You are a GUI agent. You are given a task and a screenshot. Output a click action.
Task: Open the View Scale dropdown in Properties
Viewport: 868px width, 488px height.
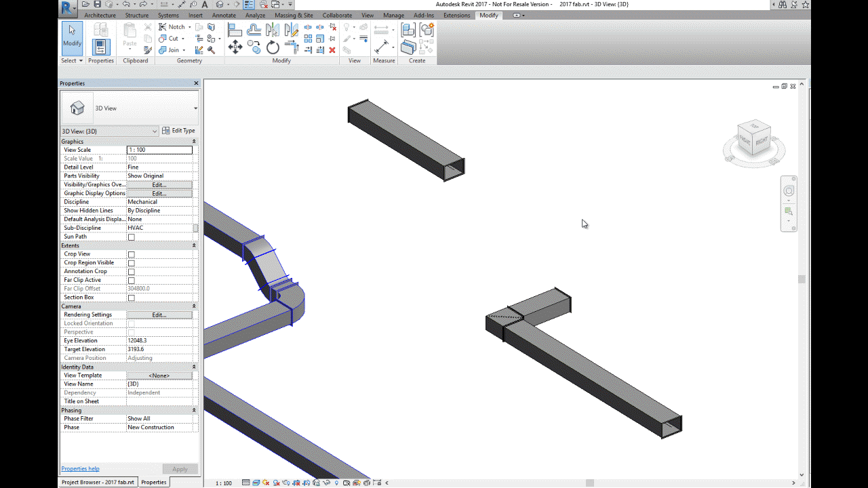(x=159, y=149)
